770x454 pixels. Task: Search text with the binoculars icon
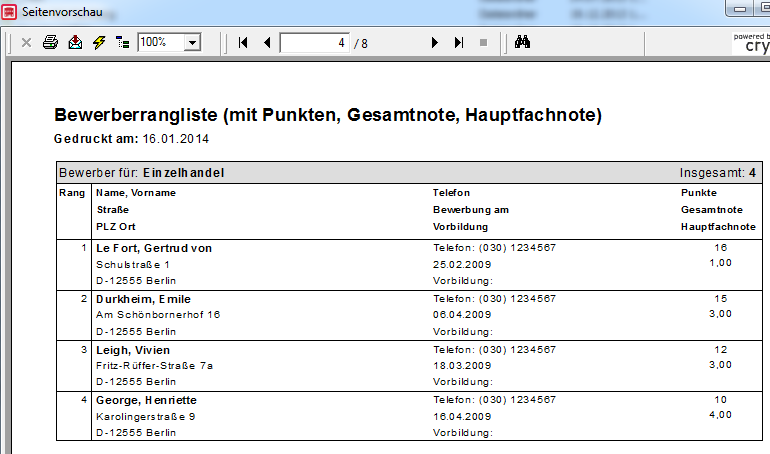click(522, 42)
